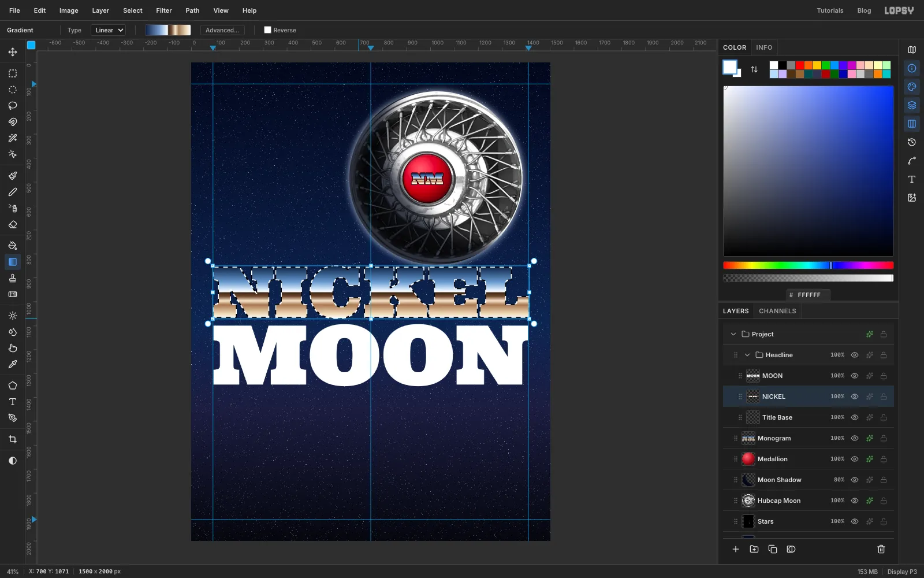Open the gradient preset preview

(x=167, y=30)
